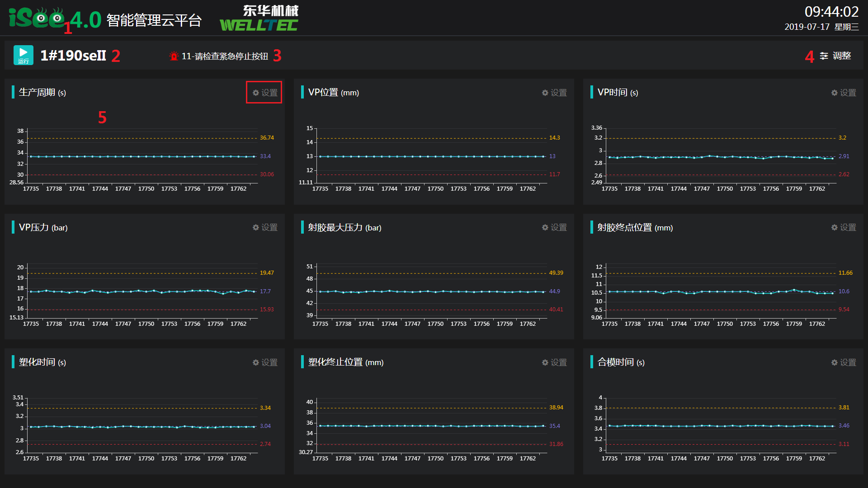Open 设置 gear for VP位置 chart
868x488 pixels.
tap(545, 93)
